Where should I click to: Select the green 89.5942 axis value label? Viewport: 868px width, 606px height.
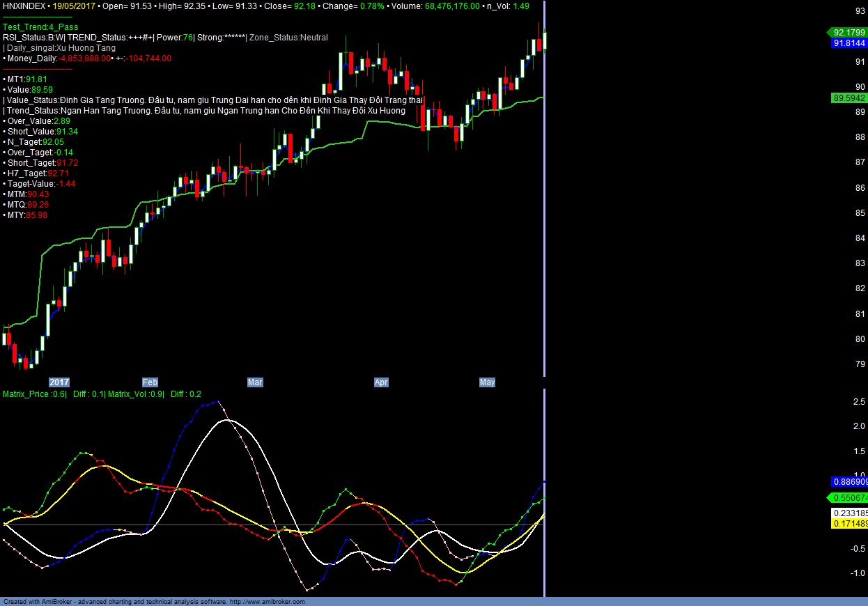pyautogui.click(x=848, y=98)
